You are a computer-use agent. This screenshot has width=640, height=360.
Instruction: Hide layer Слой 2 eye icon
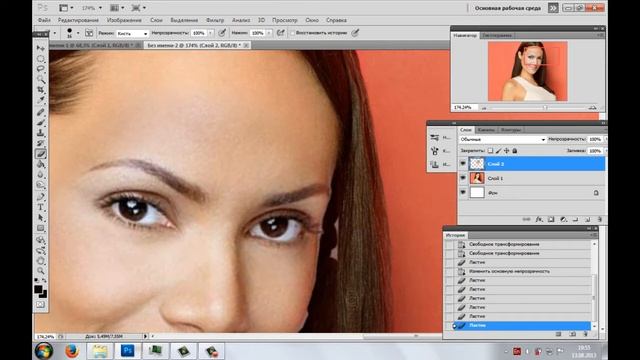pyautogui.click(x=463, y=164)
